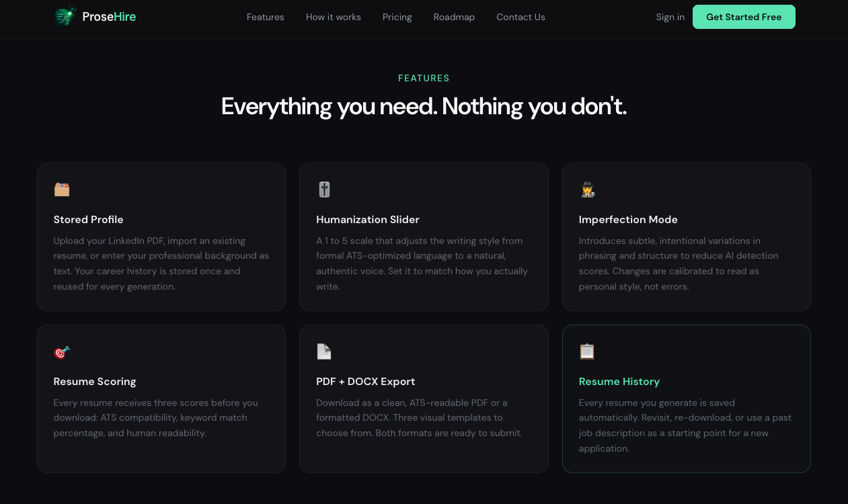
Task: Select the Humanization Slider heading
Action: point(368,220)
